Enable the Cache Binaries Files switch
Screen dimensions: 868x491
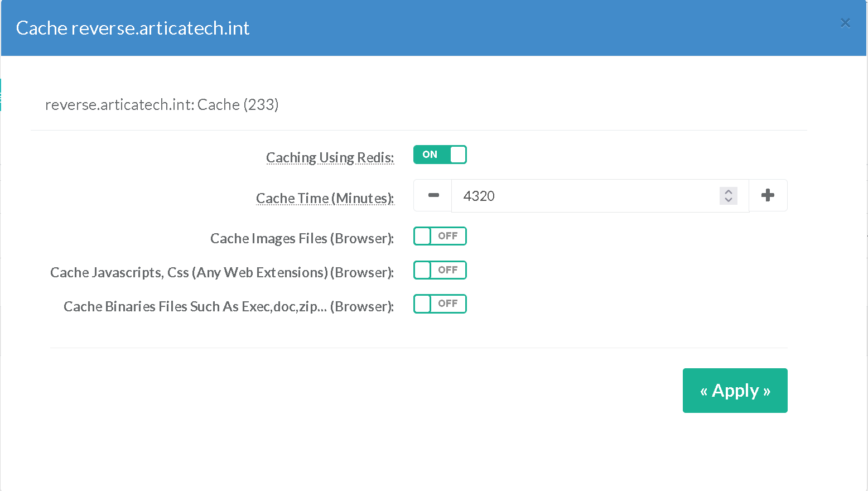440,304
